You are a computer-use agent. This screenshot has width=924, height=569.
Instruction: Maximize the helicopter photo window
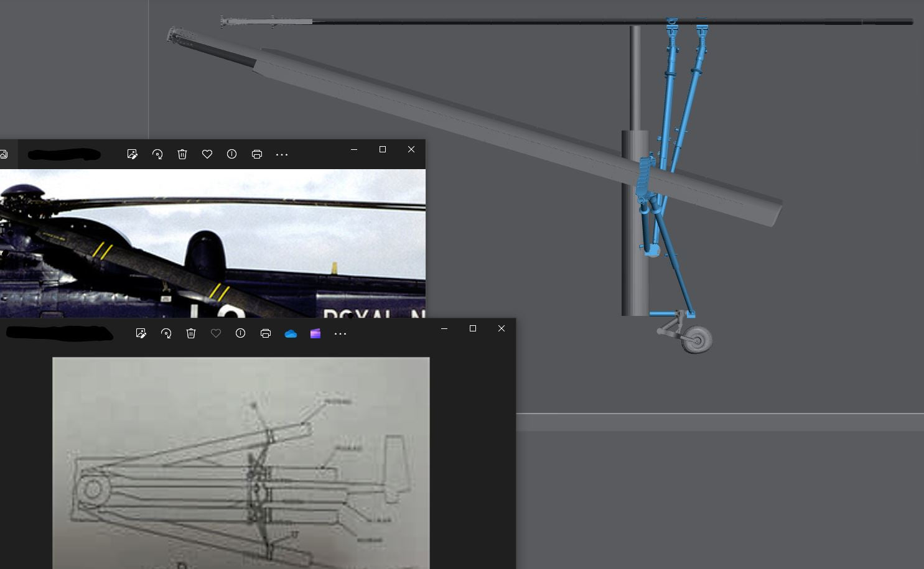pos(383,149)
